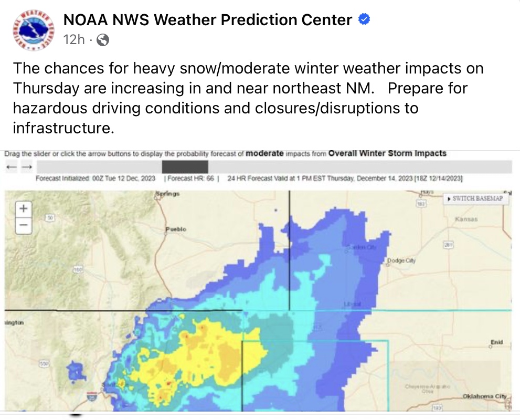The width and height of the screenshot is (520, 420).
Task: Click the Pueblo city label on map
Action: pyautogui.click(x=176, y=229)
